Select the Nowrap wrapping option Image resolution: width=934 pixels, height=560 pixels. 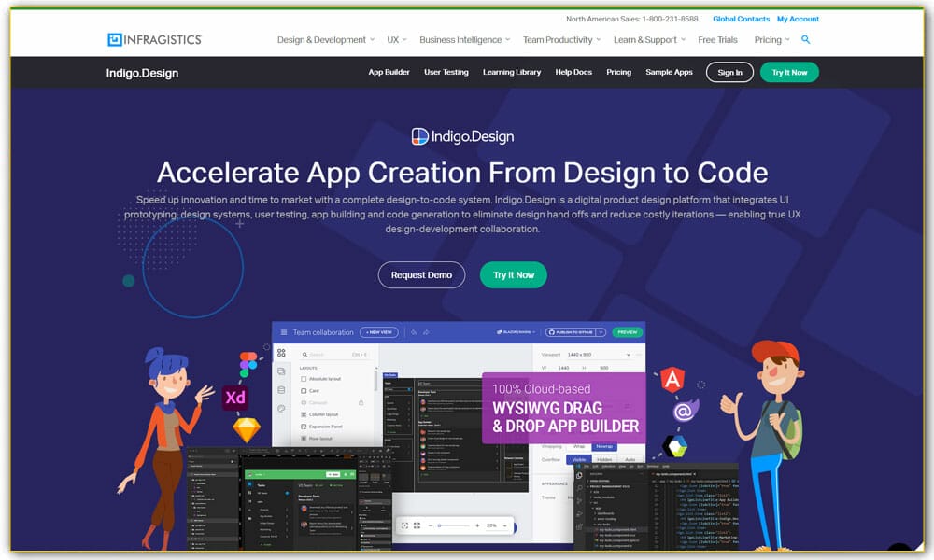[604, 446]
